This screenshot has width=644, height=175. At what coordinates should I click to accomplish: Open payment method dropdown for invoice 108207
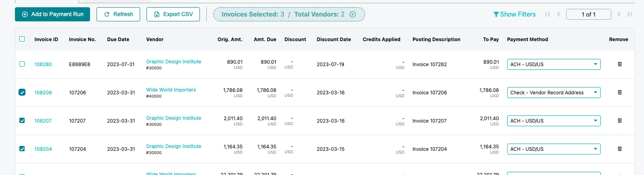[x=554, y=121]
